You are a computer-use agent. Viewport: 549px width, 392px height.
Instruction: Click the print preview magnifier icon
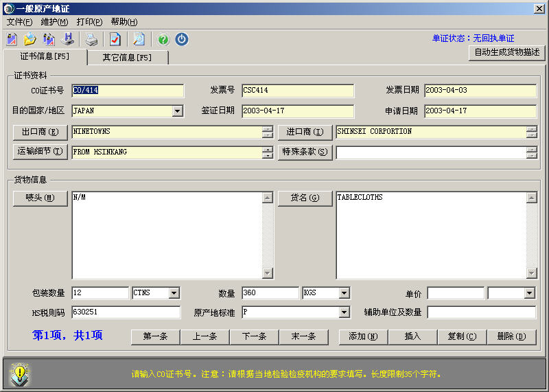[x=139, y=39]
